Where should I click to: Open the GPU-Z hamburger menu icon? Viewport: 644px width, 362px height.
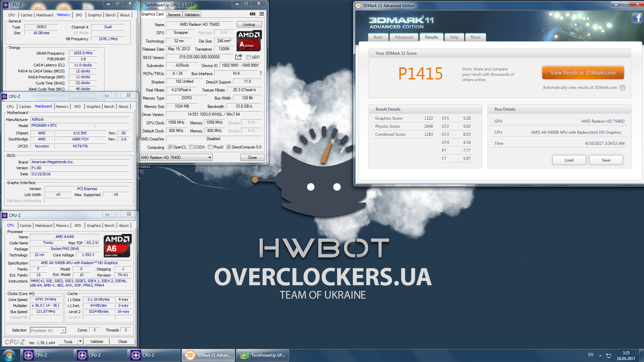[262, 14]
